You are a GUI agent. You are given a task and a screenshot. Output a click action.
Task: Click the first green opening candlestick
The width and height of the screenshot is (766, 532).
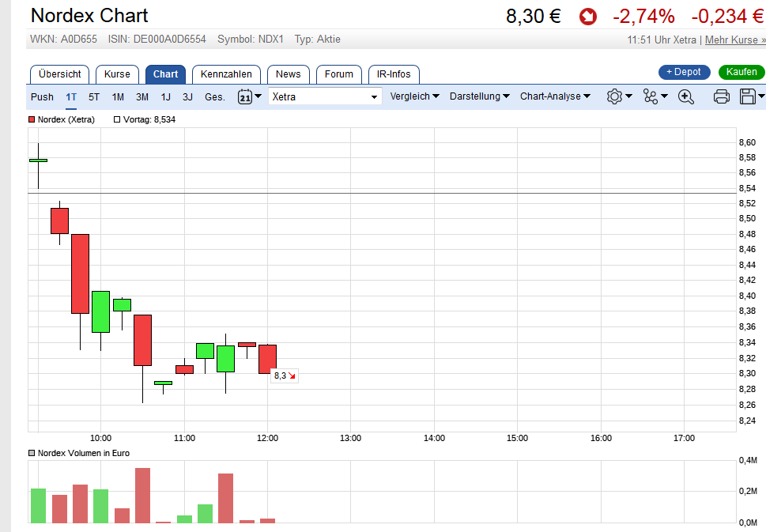(38, 160)
